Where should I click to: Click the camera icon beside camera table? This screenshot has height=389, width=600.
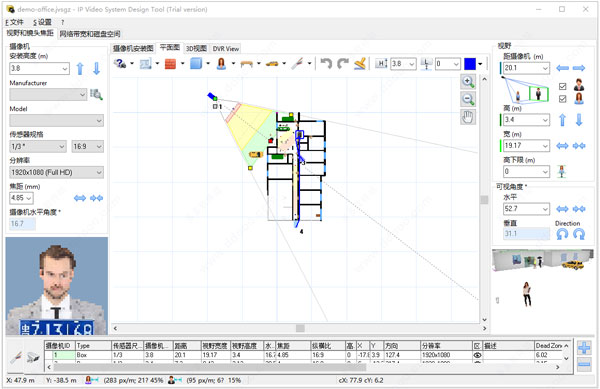(x=33, y=358)
